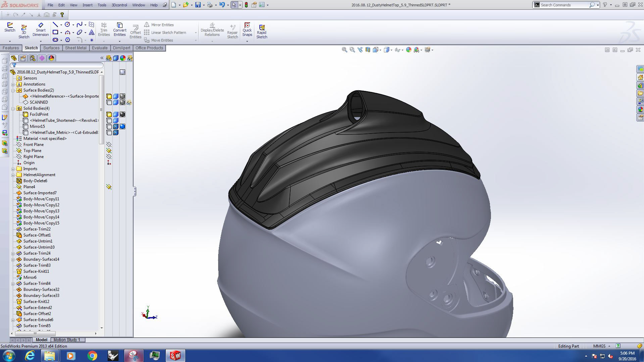Click Edit Appearance in view toolbar
644x362 pixels.
point(408,50)
